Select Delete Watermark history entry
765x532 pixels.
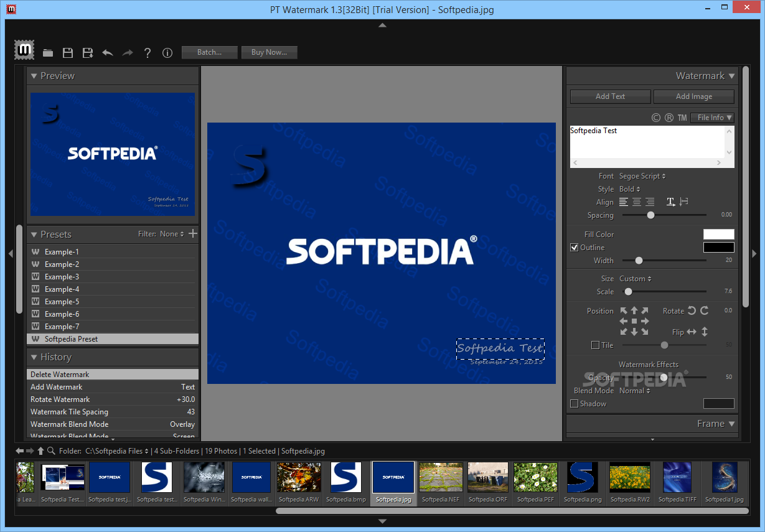point(113,375)
